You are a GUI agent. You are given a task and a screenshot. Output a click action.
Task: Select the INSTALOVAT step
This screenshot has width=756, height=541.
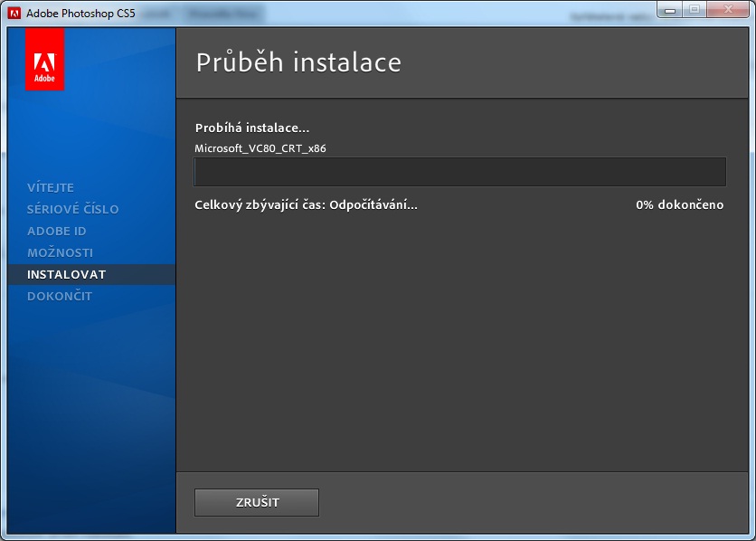tap(91, 274)
